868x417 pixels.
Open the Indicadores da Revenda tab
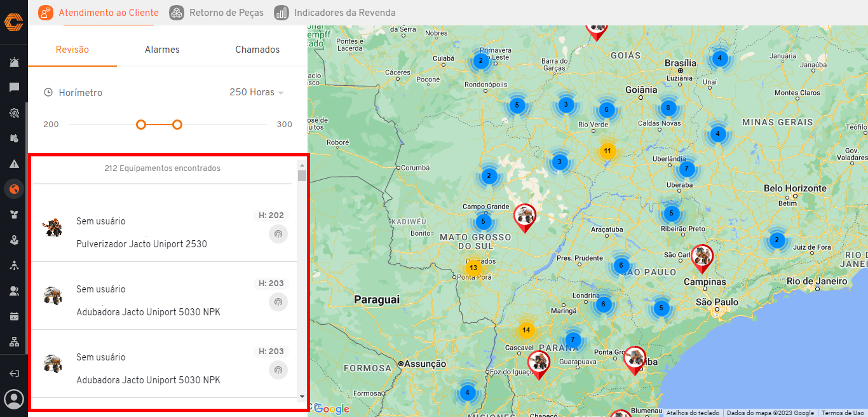[335, 12]
